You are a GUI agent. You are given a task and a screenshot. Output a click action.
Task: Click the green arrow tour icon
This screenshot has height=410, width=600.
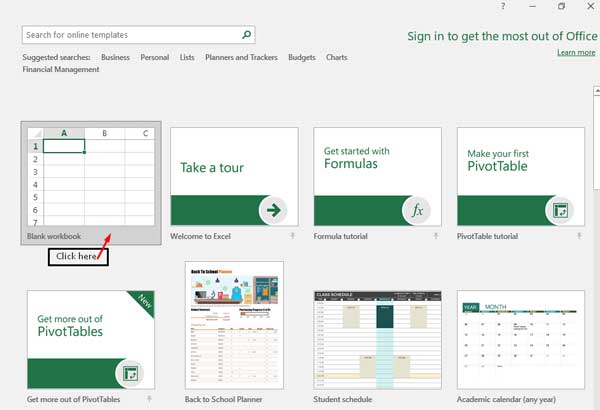273,210
